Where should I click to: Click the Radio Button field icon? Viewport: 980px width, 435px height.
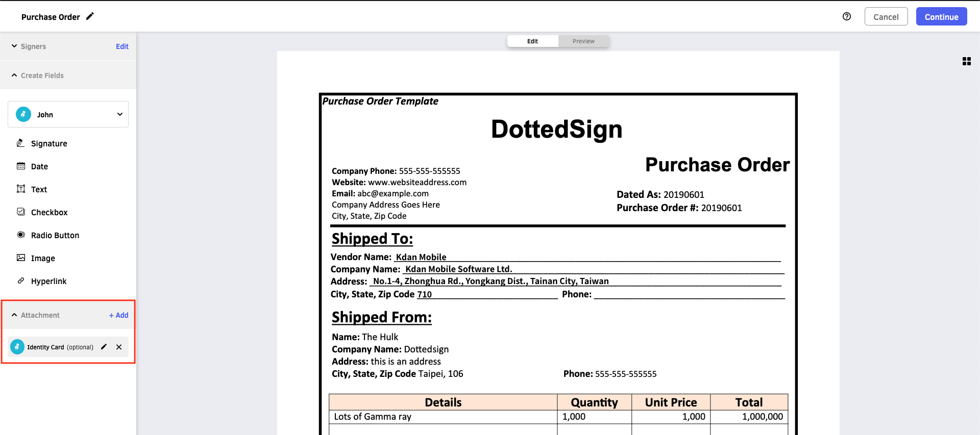21,235
